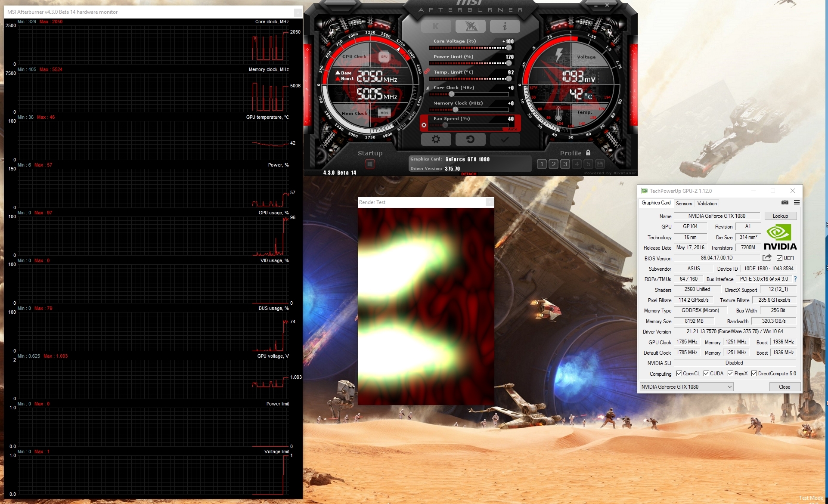The width and height of the screenshot is (828, 504).
Task: Click the BIOS share/export icon
Action: 767,258
